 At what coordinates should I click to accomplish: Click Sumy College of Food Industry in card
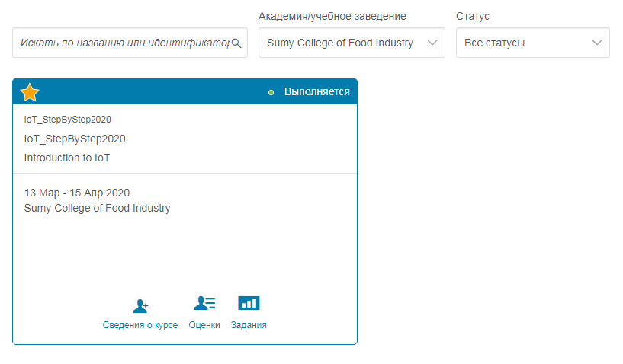click(x=97, y=208)
